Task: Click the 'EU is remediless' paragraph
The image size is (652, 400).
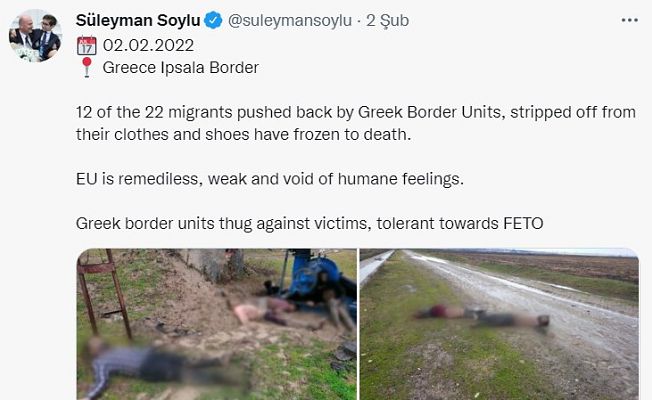Action: pos(270,179)
